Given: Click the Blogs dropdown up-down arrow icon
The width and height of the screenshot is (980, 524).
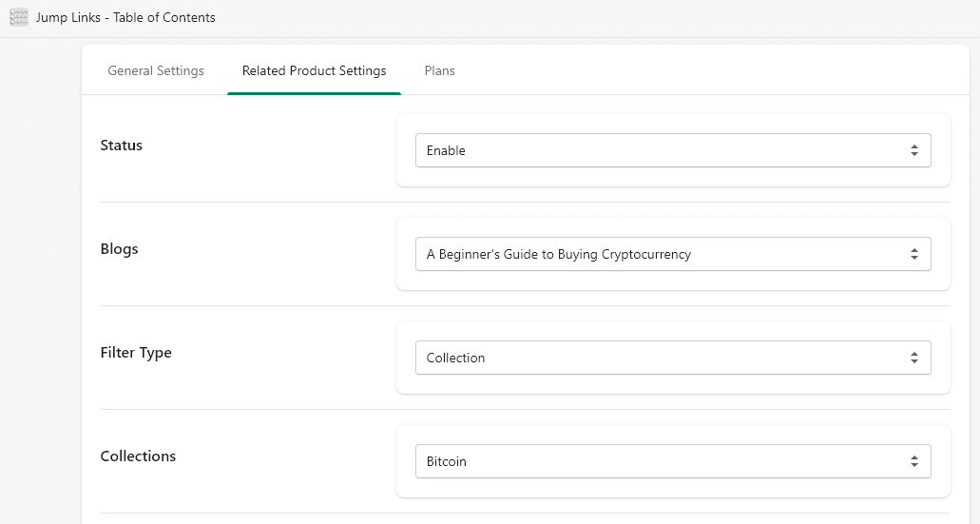Looking at the screenshot, I should tap(914, 255).
